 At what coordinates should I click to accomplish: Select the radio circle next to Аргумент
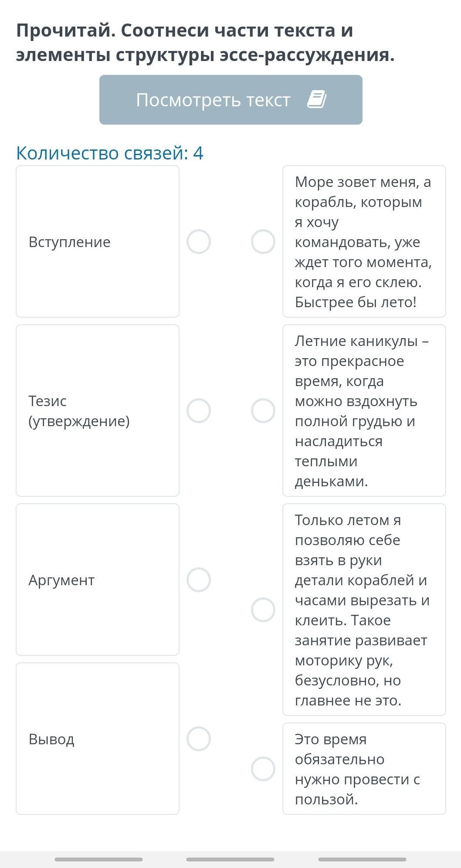(199, 580)
